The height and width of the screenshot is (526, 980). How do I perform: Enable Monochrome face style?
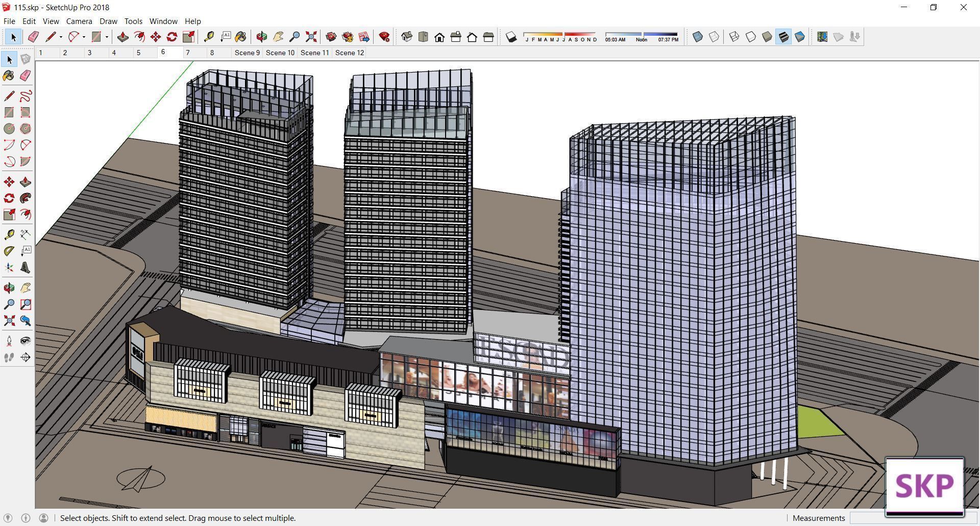[x=800, y=37]
